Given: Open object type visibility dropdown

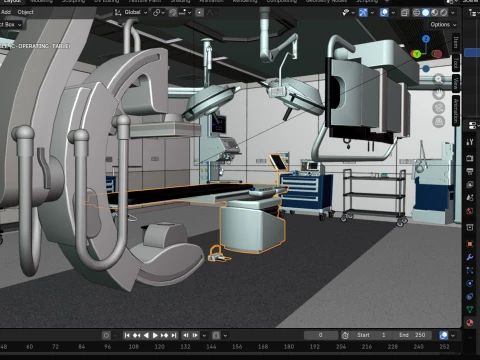Looking at the screenshot, I should point(348,13).
